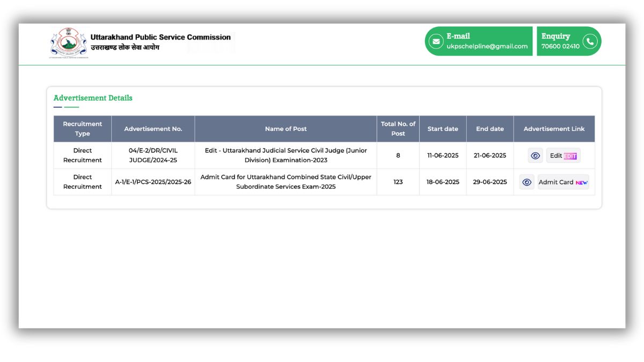644x362 pixels.
Task: Click the Uttarakhand Public Service Commission emblem logo
Action: pyautogui.click(x=68, y=43)
